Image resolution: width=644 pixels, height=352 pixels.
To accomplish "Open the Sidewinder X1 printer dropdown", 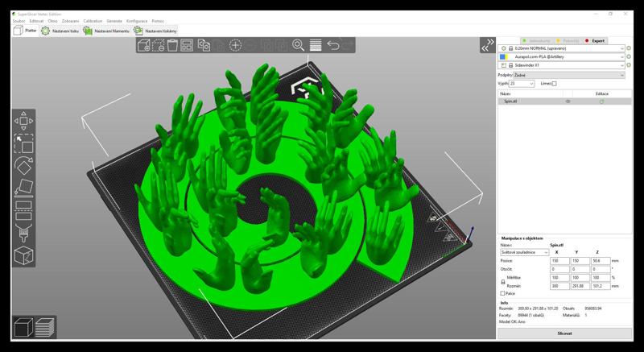I will 561,65.
